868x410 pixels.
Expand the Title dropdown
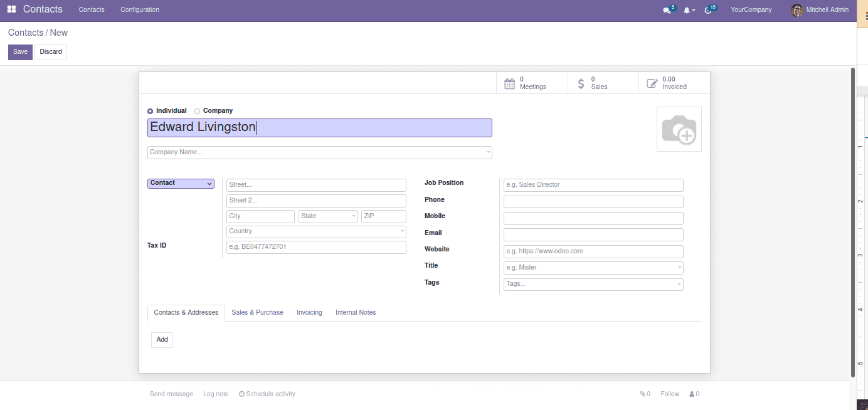[593, 268]
